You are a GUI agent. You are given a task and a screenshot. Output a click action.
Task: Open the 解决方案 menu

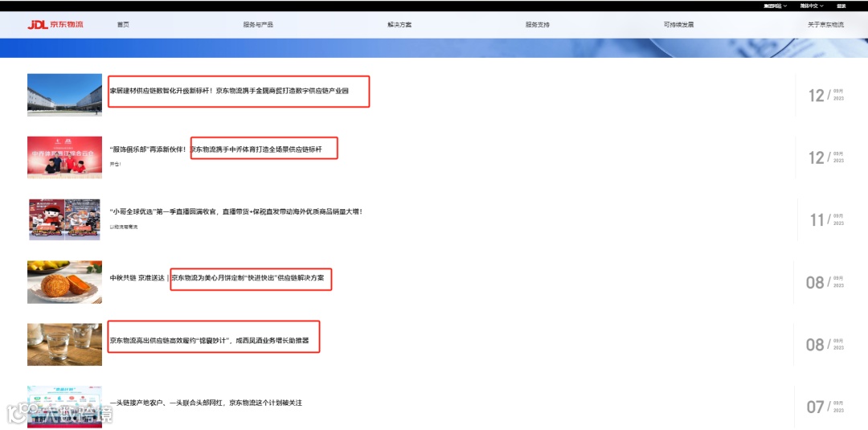click(x=399, y=25)
